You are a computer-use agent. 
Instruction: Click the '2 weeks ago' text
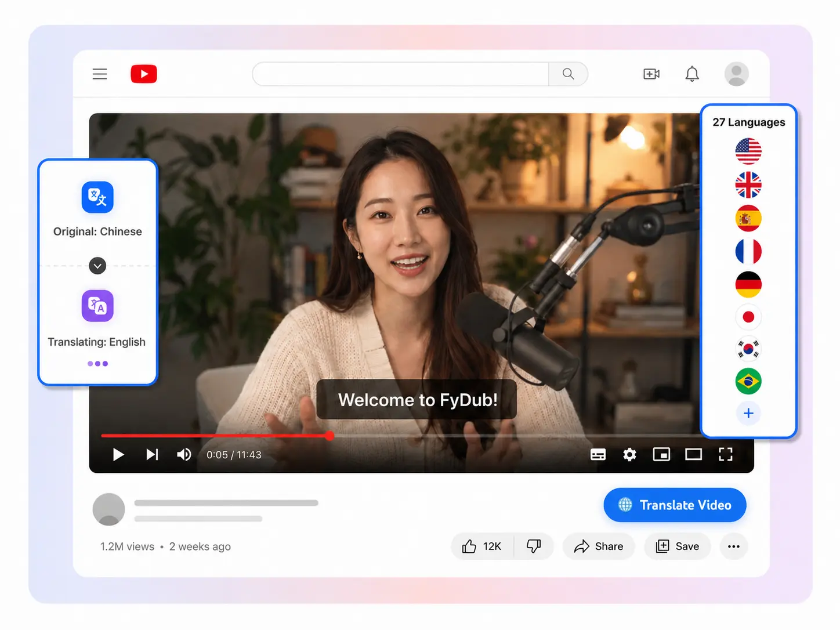(200, 546)
